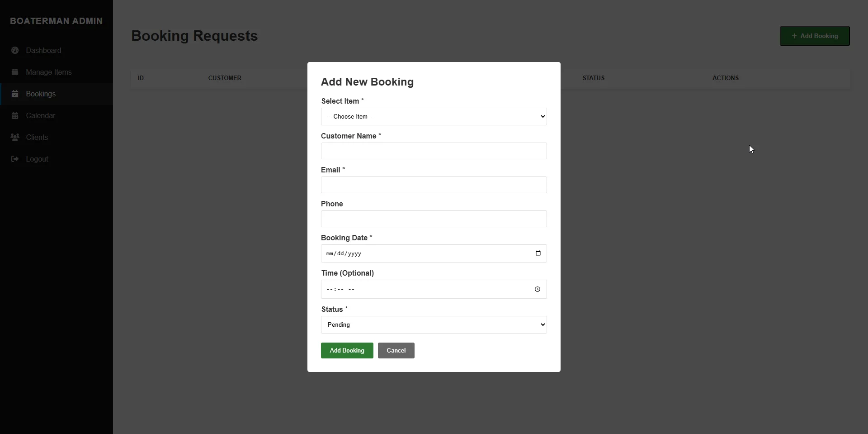Image resolution: width=868 pixels, height=434 pixels.
Task: Click into the Email text field
Action: [434, 185]
